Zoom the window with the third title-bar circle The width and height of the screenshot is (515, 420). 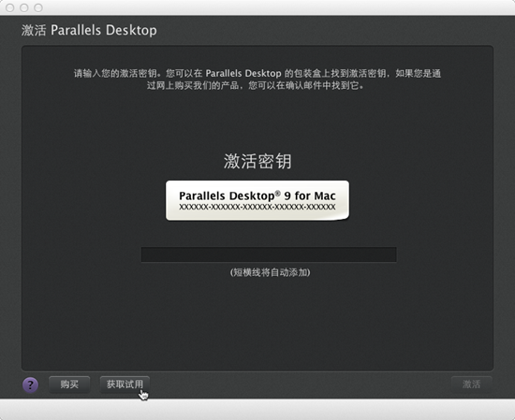(38, 7)
